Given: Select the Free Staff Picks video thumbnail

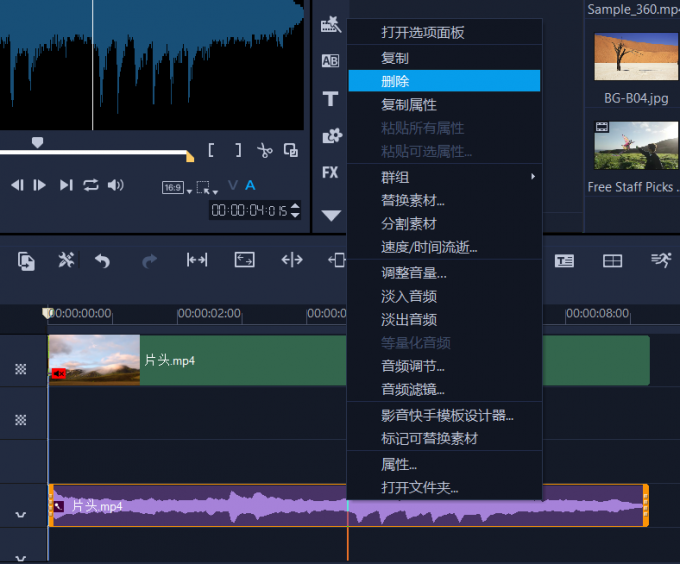Looking at the screenshot, I should 636,145.
